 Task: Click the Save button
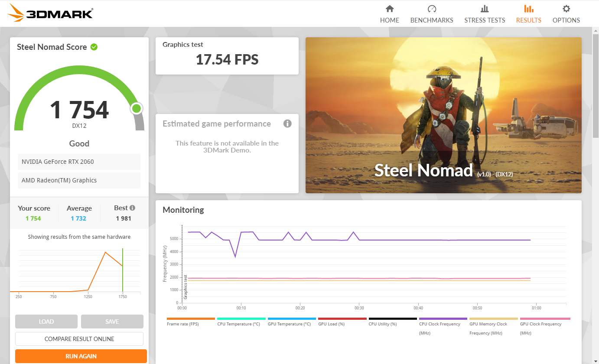pos(112,322)
